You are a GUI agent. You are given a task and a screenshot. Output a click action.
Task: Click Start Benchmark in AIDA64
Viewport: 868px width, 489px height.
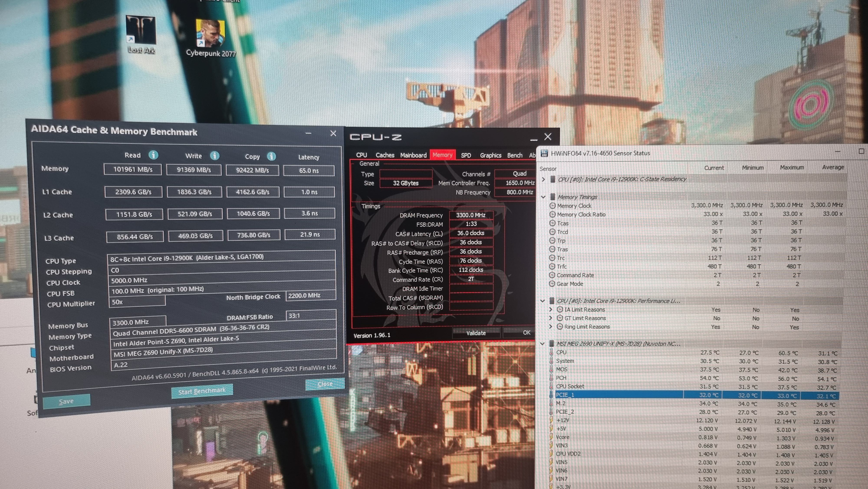[x=202, y=391]
